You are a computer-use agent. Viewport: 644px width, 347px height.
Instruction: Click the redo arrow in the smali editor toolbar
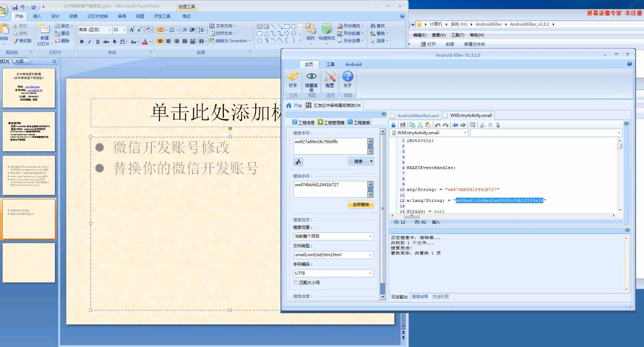pyautogui.click(x=445, y=125)
